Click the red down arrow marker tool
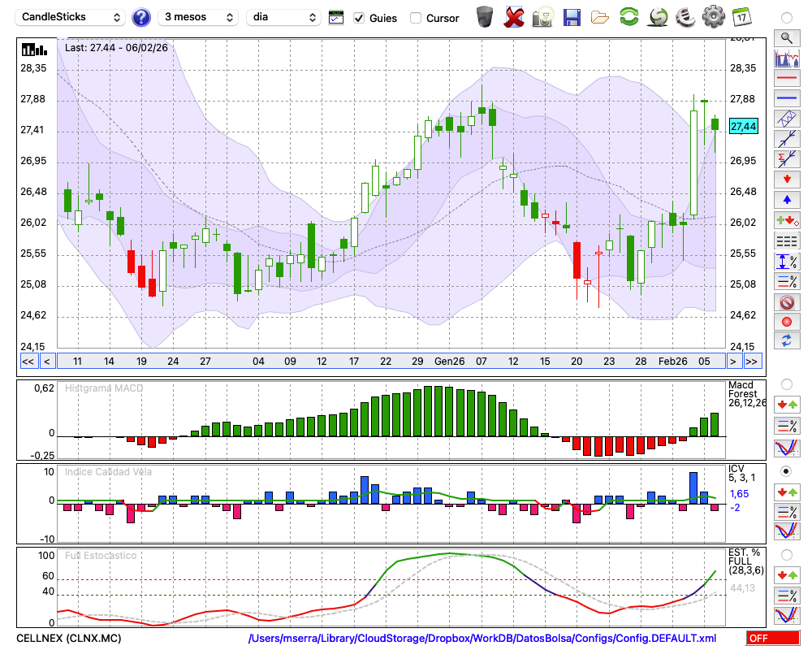Screen dimensions: 812x650 point(787,180)
